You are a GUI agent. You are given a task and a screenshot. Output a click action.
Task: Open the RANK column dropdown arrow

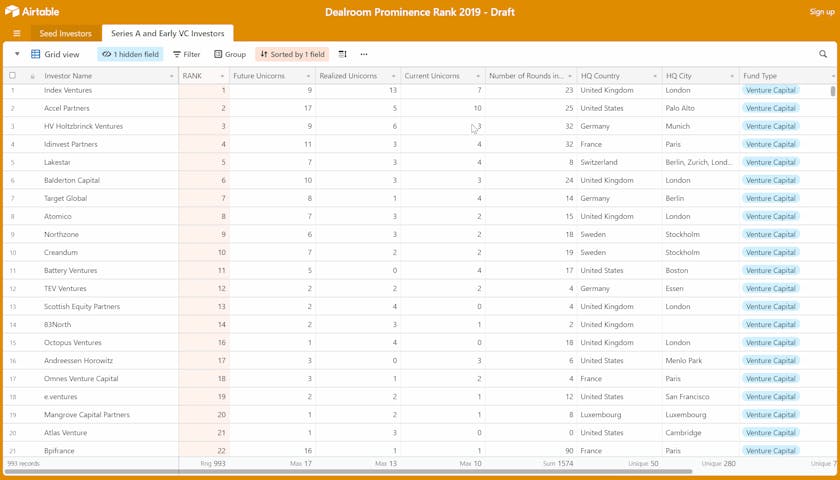tap(222, 76)
